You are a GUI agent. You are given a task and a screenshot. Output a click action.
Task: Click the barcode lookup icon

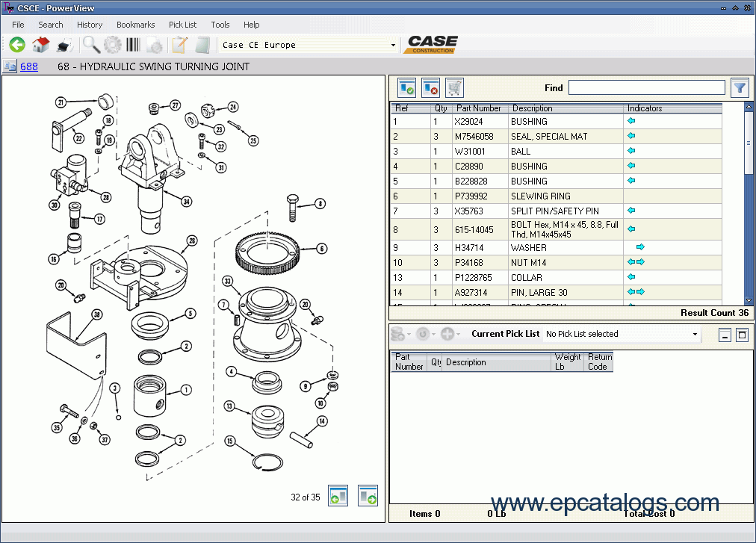pyautogui.click(x=133, y=45)
